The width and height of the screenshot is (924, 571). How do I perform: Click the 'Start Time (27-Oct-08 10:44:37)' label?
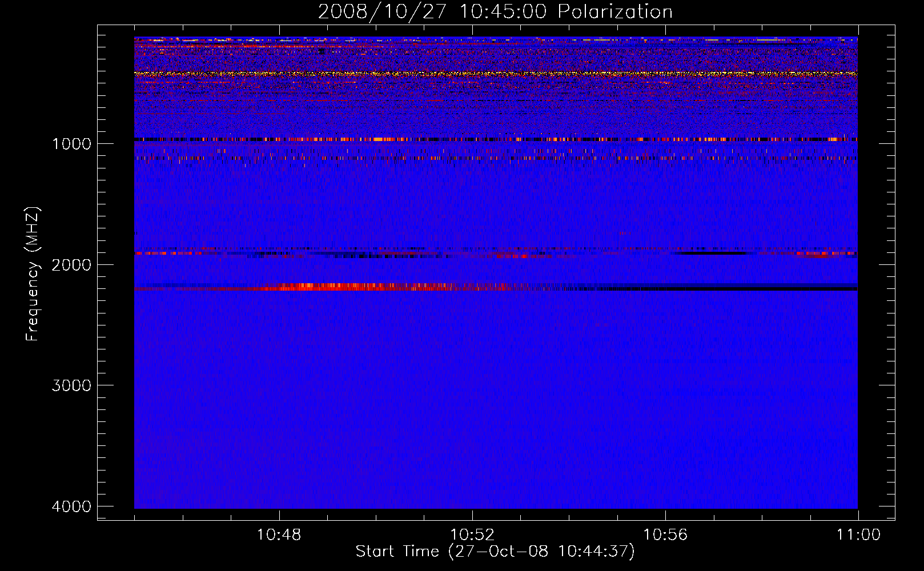click(x=495, y=552)
